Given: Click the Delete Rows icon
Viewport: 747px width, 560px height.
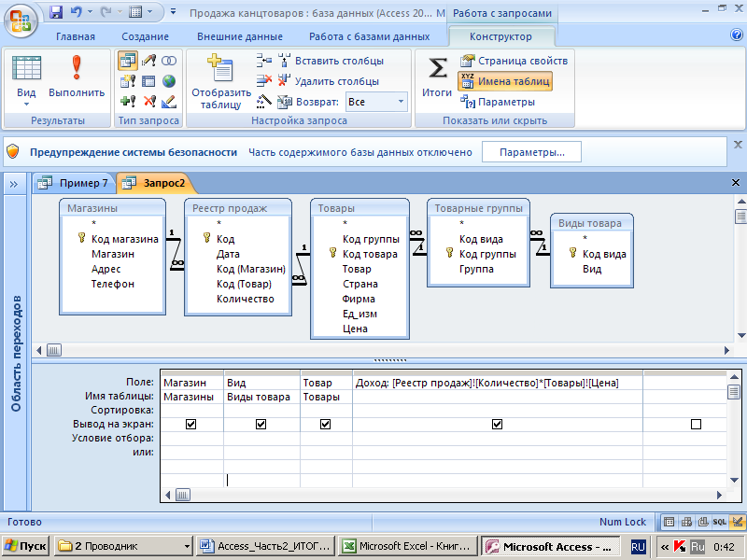Looking at the screenshot, I should [264, 81].
